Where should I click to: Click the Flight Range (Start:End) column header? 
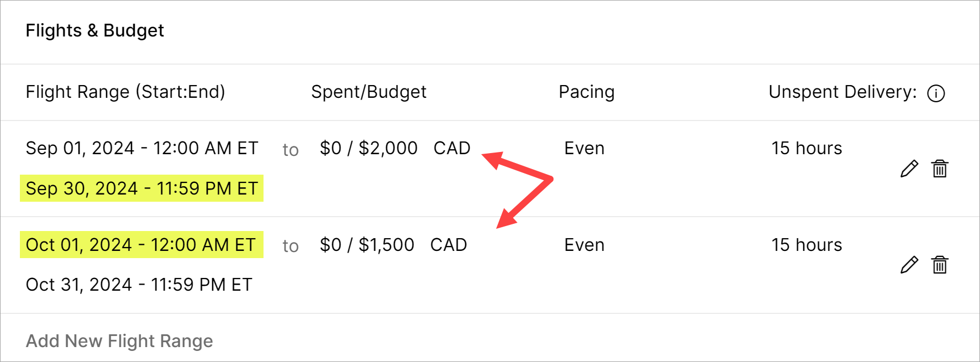point(125,92)
